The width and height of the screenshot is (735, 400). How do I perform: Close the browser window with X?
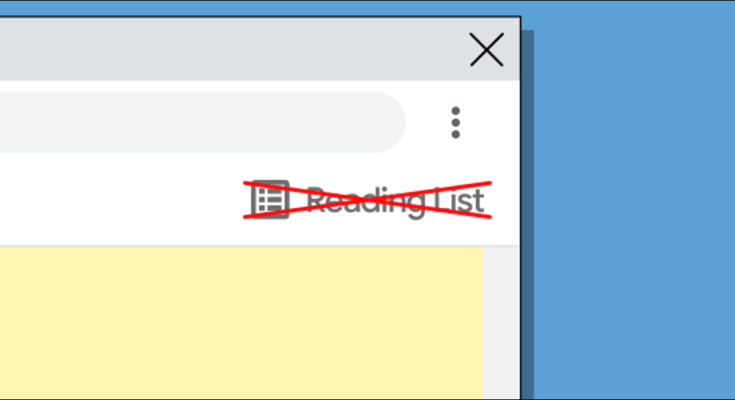pyautogui.click(x=487, y=49)
